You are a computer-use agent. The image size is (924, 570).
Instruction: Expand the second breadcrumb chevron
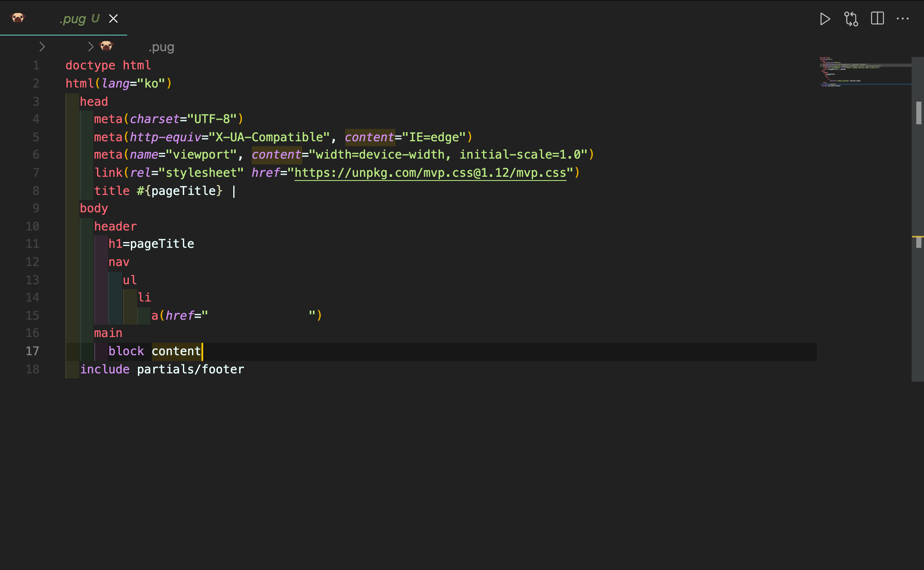pos(91,47)
